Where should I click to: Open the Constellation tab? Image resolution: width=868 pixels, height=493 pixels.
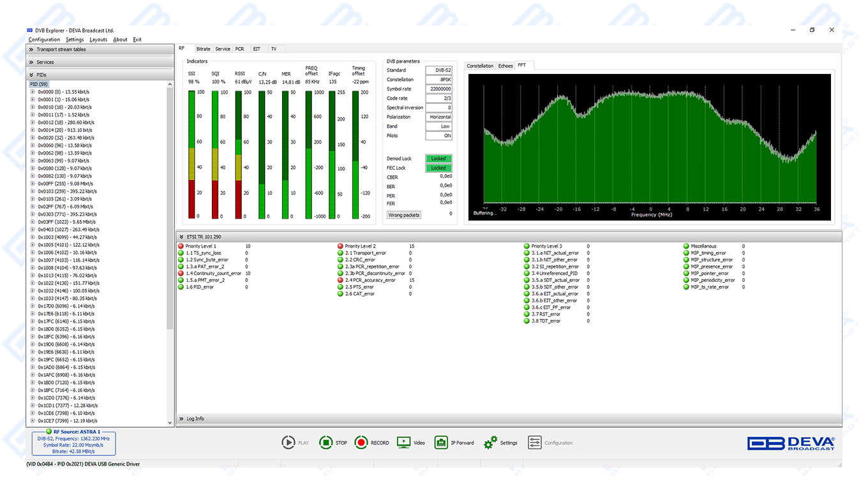pyautogui.click(x=480, y=66)
